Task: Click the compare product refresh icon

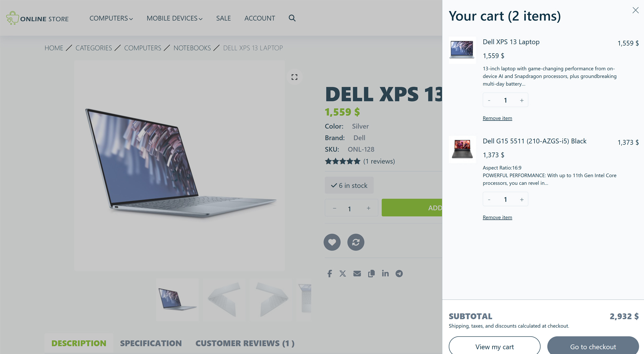Action: 356,242
